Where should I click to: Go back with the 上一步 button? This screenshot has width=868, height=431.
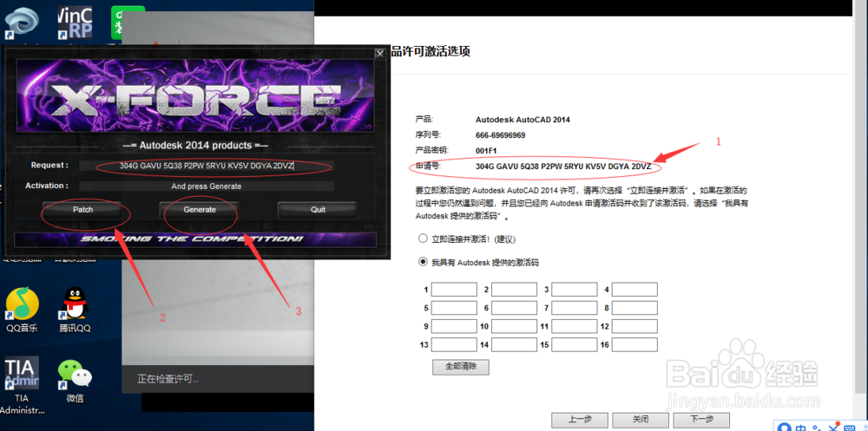point(580,420)
